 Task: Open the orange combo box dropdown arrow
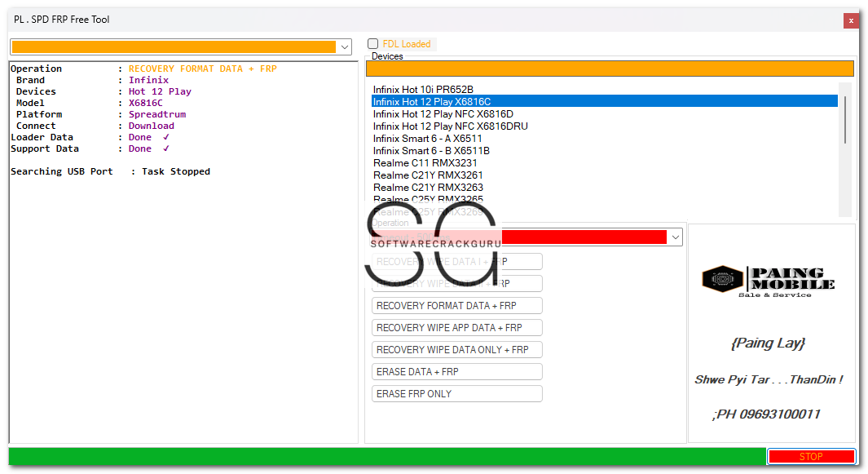tap(344, 47)
